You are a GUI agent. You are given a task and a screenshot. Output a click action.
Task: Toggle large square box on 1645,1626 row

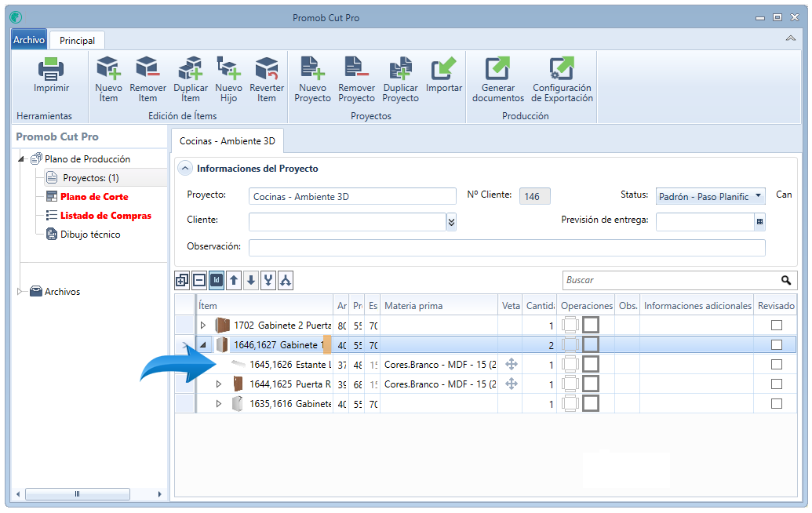591,365
